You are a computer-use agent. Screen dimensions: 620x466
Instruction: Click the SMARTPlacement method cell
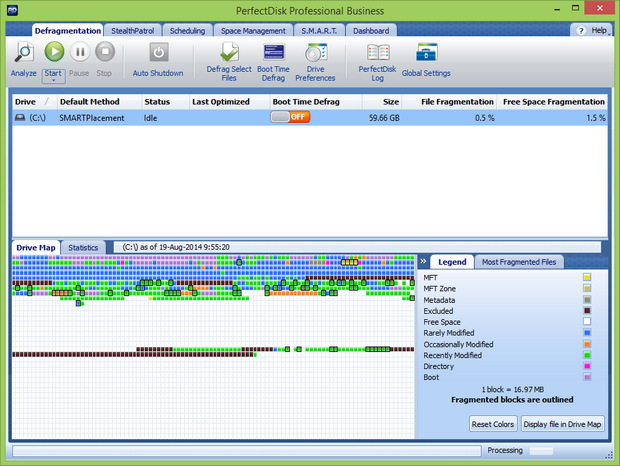[x=92, y=118]
